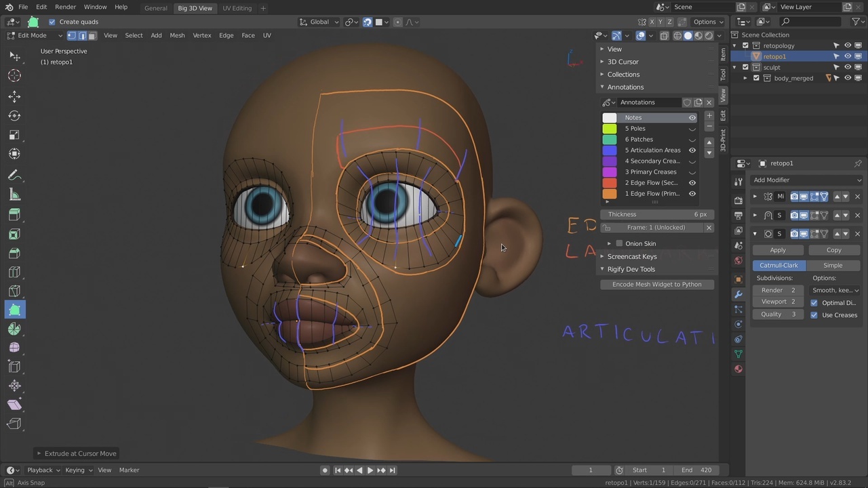Viewport: 868px width, 488px height.
Task: Disable the Use Creases checkbox
Action: (814, 315)
